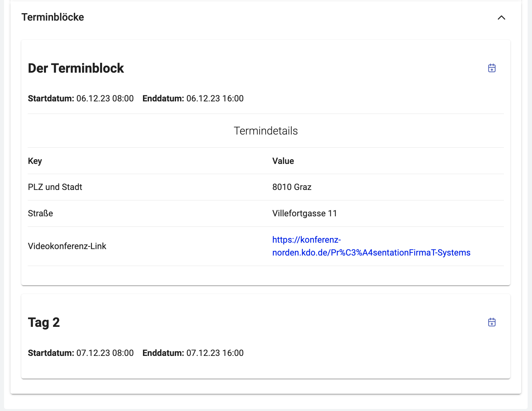Click the Terminblöcke section heading
Image resolution: width=532 pixels, height=411 pixels.
[x=53, y=17]
